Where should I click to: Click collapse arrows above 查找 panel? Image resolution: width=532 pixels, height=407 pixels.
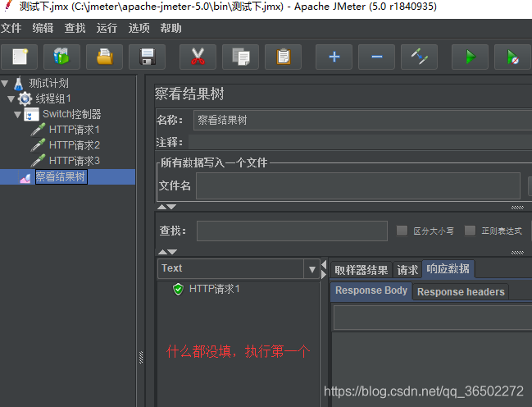point(166,207)
